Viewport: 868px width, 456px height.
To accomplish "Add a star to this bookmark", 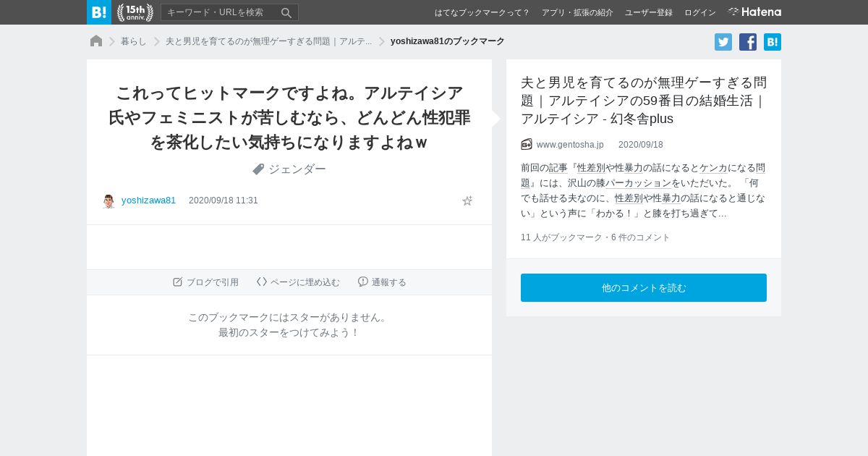I will click(467, 200).
